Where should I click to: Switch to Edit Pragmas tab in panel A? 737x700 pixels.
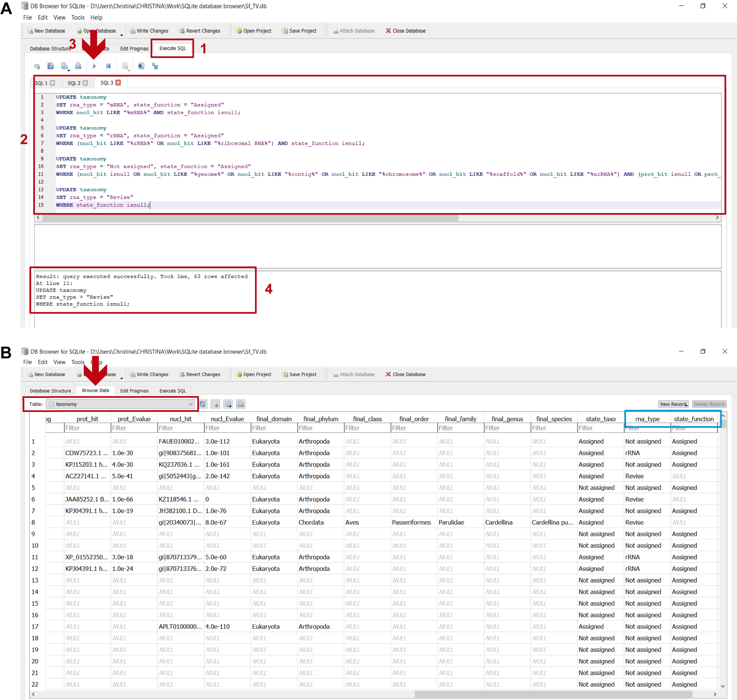click(x=134, y=49)
